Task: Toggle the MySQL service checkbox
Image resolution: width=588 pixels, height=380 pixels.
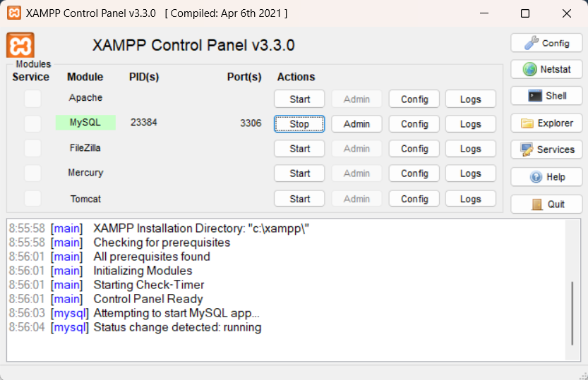Action: (x=32, y=123)
